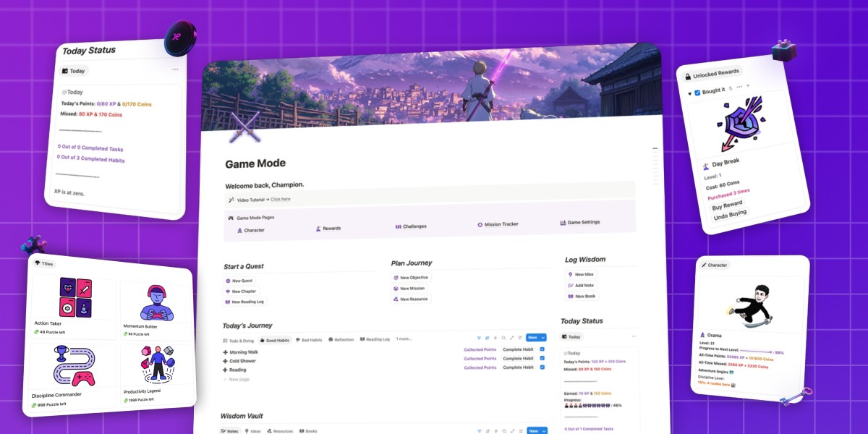Add a New page row under Reading

point(237,379)
